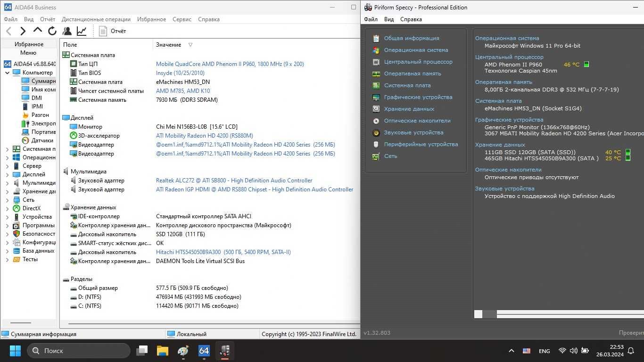Screen dimensions: 644x362
Task: Collapse the Компьютер tree node
Action: click(x=8, y=73)
